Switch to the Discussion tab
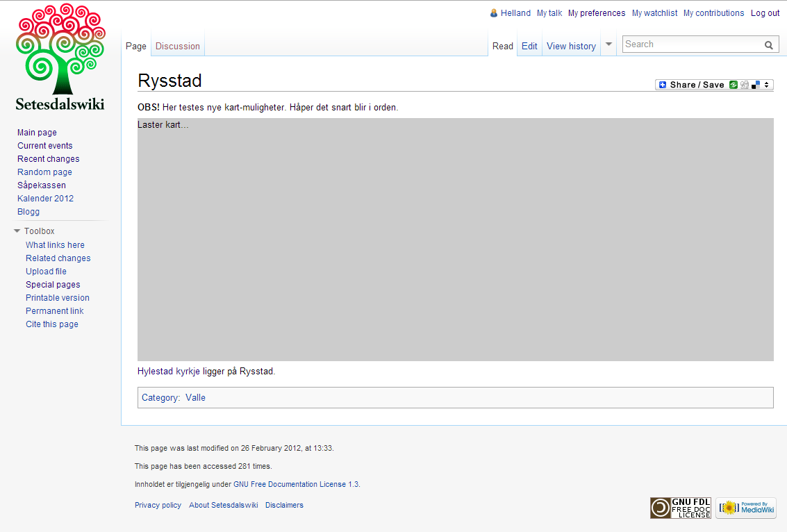This screenshot has height=532, width=787. [177, 47]
